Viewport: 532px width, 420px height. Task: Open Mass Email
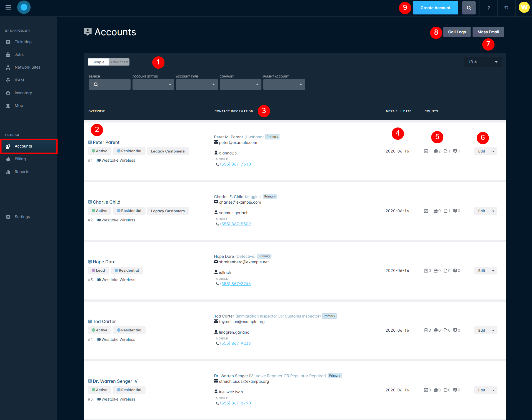click(x=488, y=32)
